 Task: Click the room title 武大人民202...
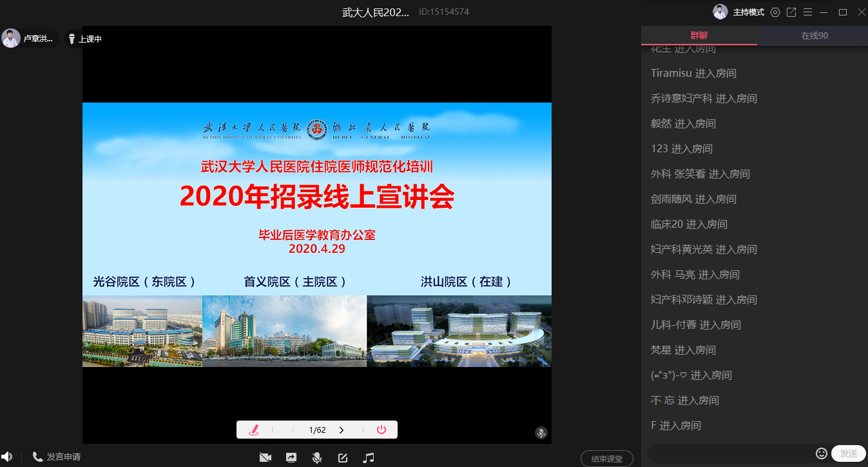coord(375,12)
